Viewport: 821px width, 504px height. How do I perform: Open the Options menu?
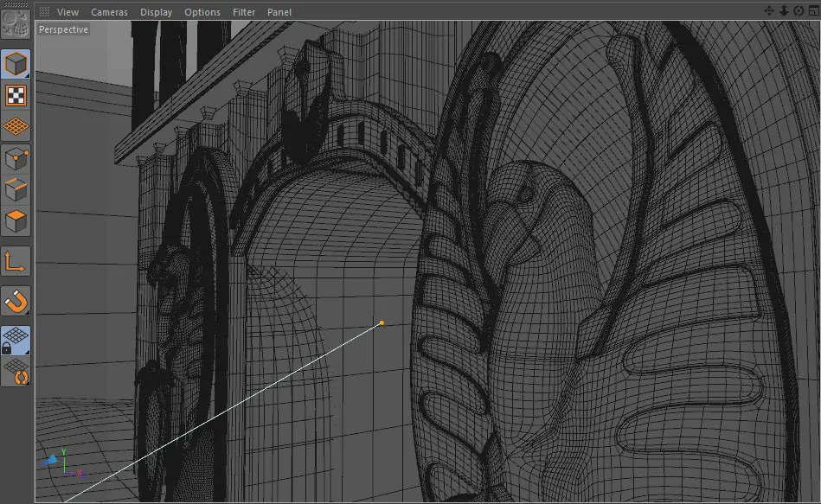[x=202, y=11]
